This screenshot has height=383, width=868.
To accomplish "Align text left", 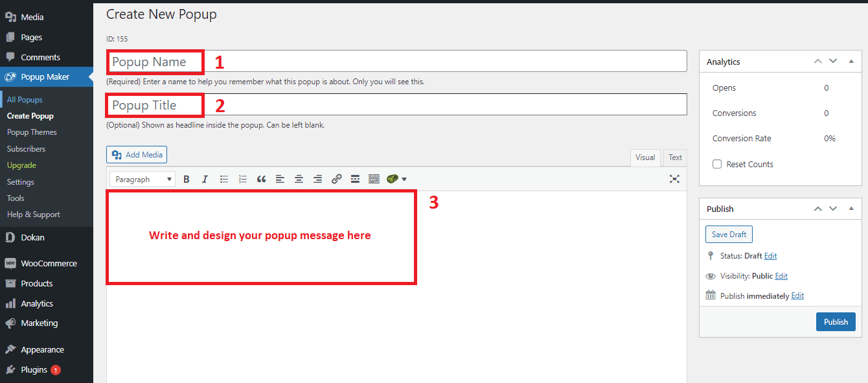I will pyautogui.click(x=280, y=179).
